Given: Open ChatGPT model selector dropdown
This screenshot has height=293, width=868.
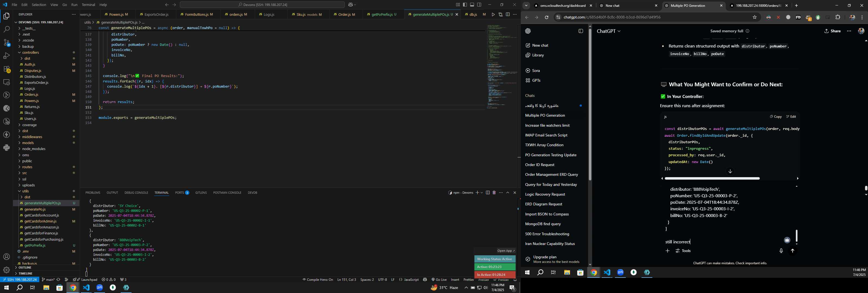Looking at the screenshot, I should pos(608,31).
